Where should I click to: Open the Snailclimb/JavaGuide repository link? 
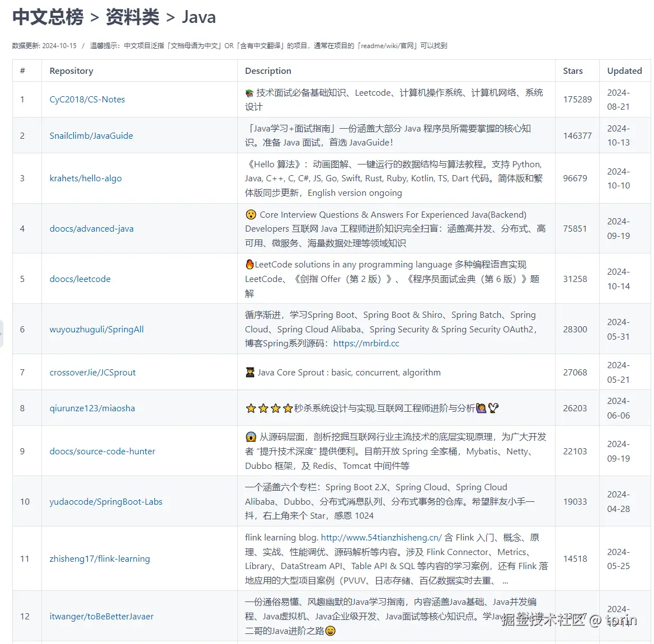91,135
